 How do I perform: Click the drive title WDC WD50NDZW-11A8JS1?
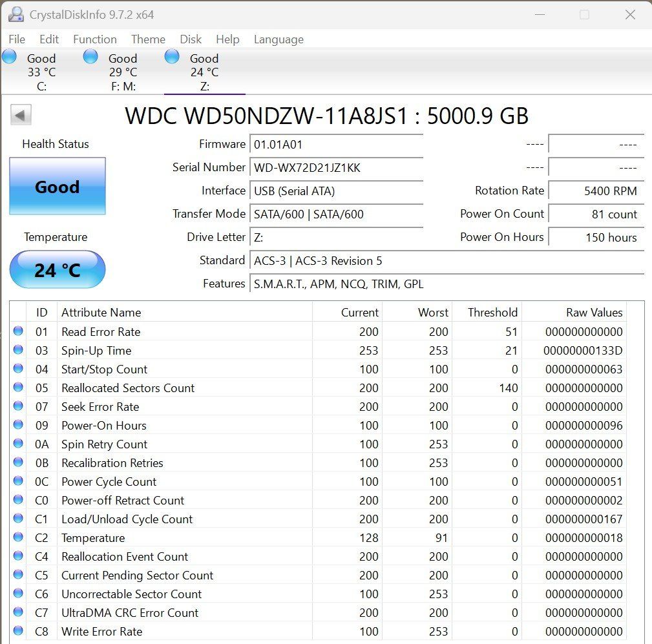click(266, 116)
